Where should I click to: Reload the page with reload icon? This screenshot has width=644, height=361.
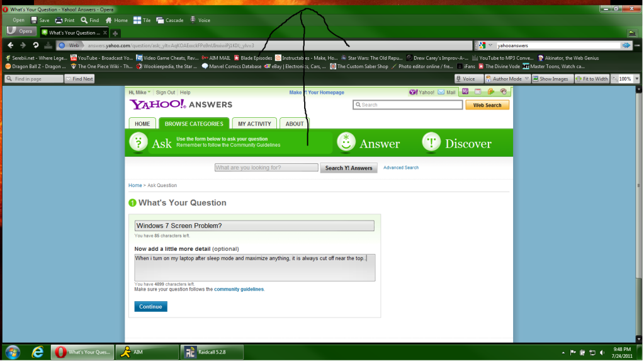tap(36, 45)
